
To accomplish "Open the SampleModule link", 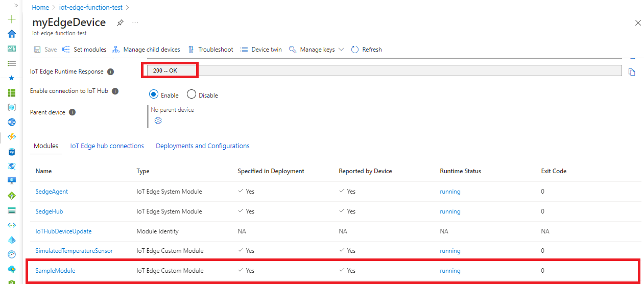I will pyautogui.click(x=55, y=271).
